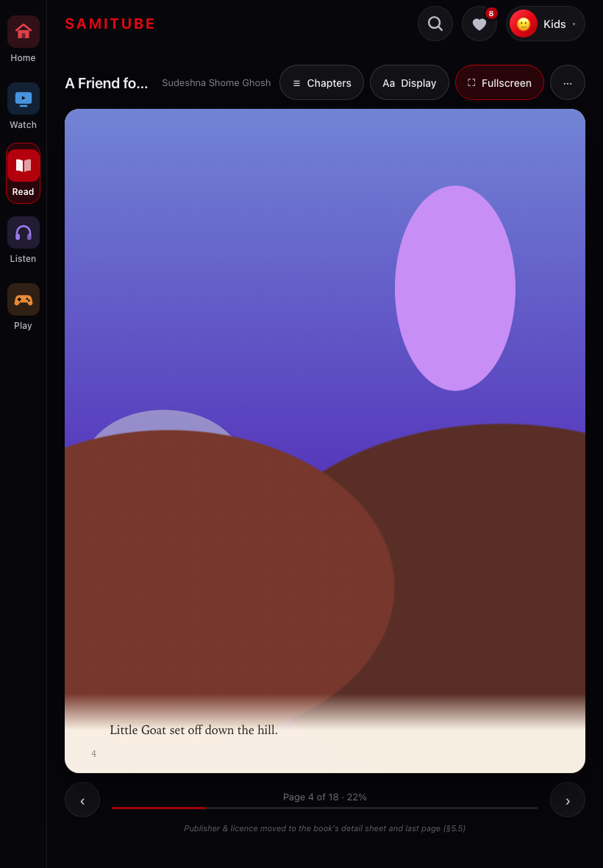Click the SAMITUBE logo
Image resolution: width=603 pixels, height=868 pixels.
click(x=110, y=24)
